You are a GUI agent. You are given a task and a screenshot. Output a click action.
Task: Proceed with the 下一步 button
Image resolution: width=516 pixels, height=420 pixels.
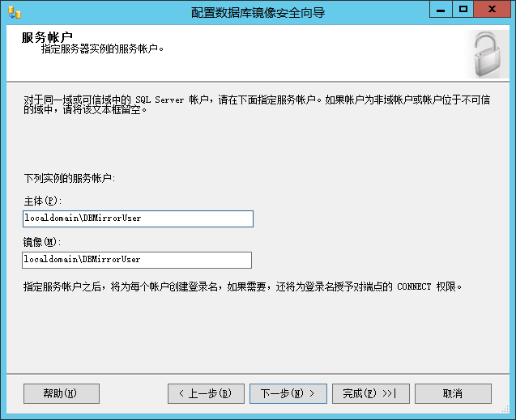point(288,393)
